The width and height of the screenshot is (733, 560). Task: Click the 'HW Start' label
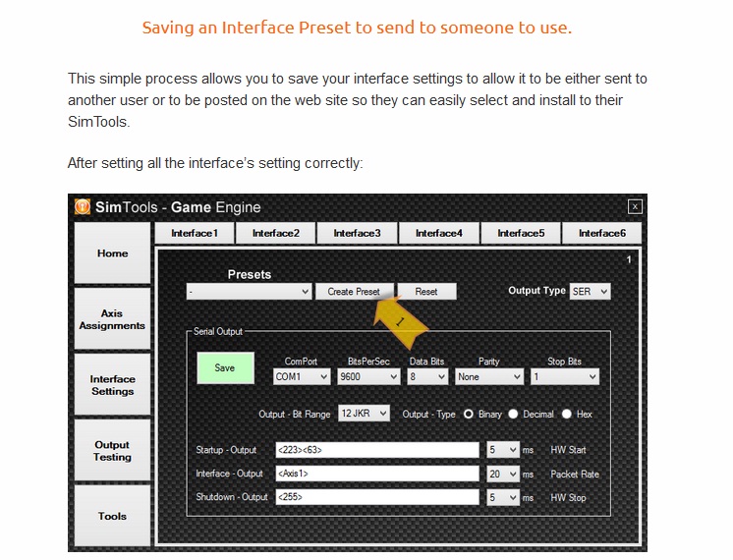click(x=568, y=450)
